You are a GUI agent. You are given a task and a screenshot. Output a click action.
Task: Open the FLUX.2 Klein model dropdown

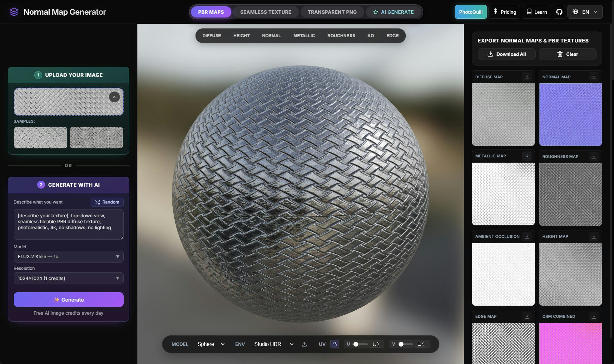(68, 257)
